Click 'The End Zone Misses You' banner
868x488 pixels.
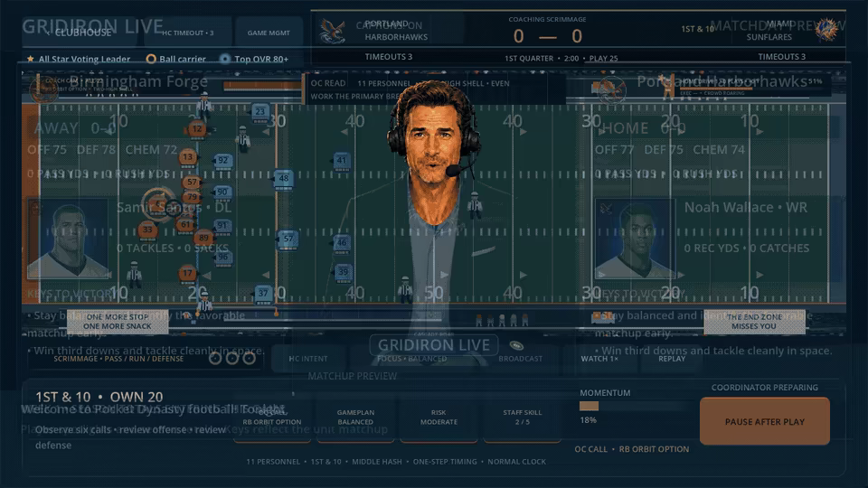pos(754,322)
